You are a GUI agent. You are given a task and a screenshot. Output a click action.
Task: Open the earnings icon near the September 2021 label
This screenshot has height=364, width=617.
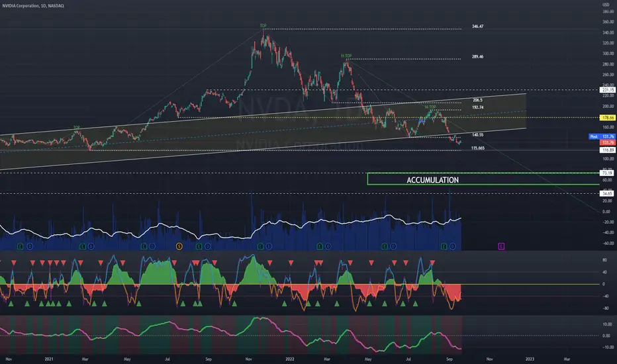pyautogui.click(x=199, y=246)
